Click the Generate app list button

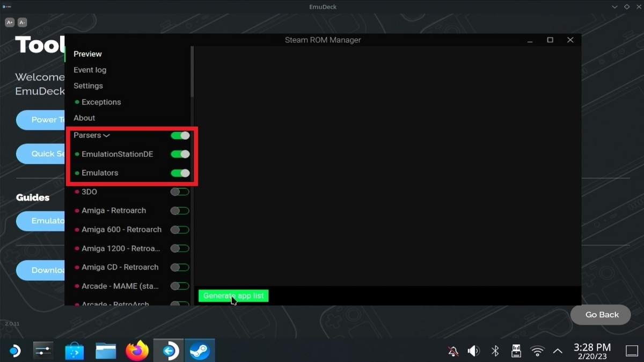tap(233, 296)
